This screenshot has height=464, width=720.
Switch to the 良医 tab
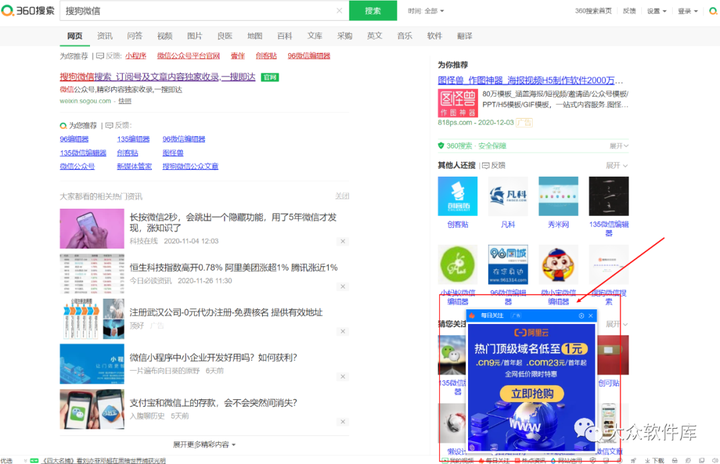click(x=225, y=36)
